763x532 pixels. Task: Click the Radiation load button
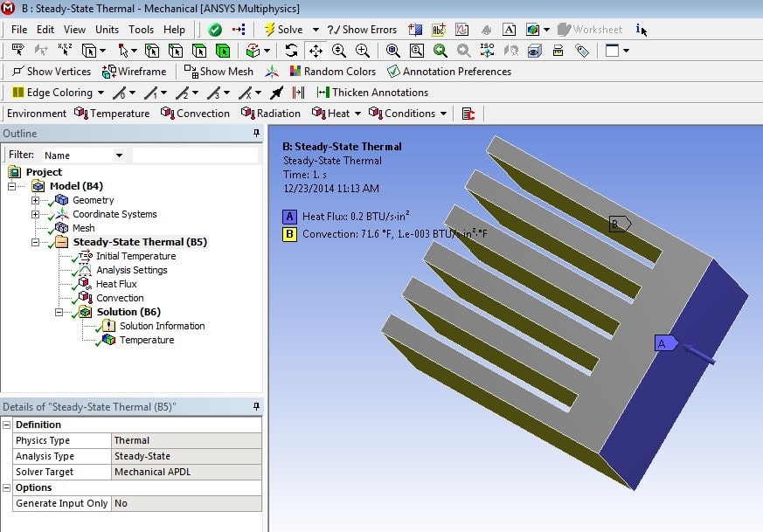[x=271, y=114]
